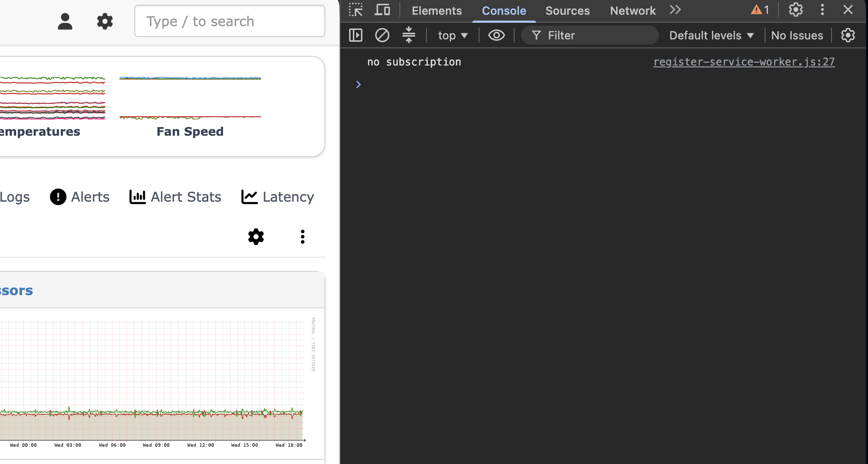Switch to the Alert Stats tab
The height and width of the screenshot is (464, 868).
point(175,197)
